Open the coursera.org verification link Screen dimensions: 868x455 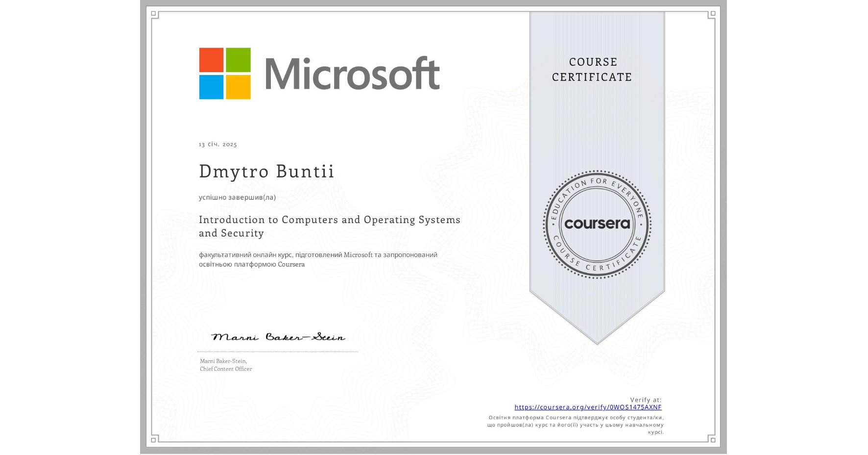[x=587, y=407]
